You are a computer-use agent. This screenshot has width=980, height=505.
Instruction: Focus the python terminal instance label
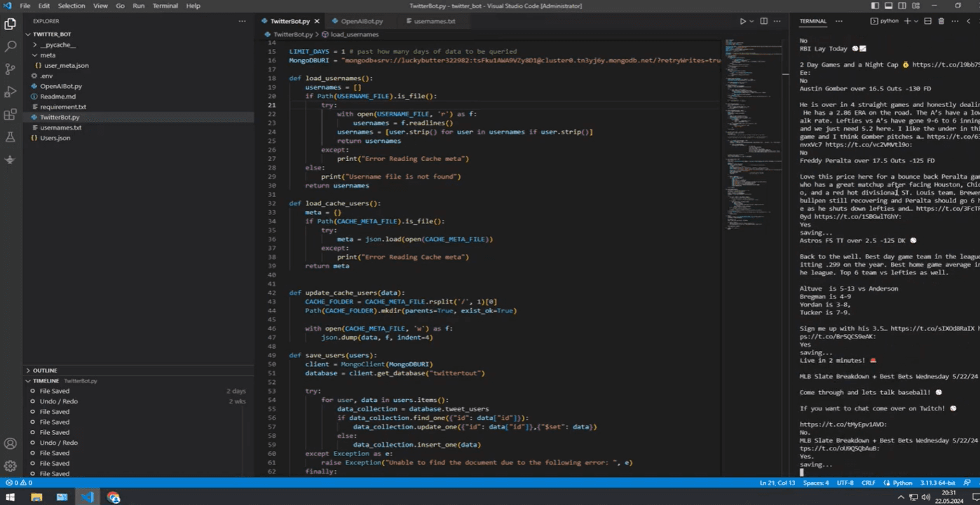[885, 21]
